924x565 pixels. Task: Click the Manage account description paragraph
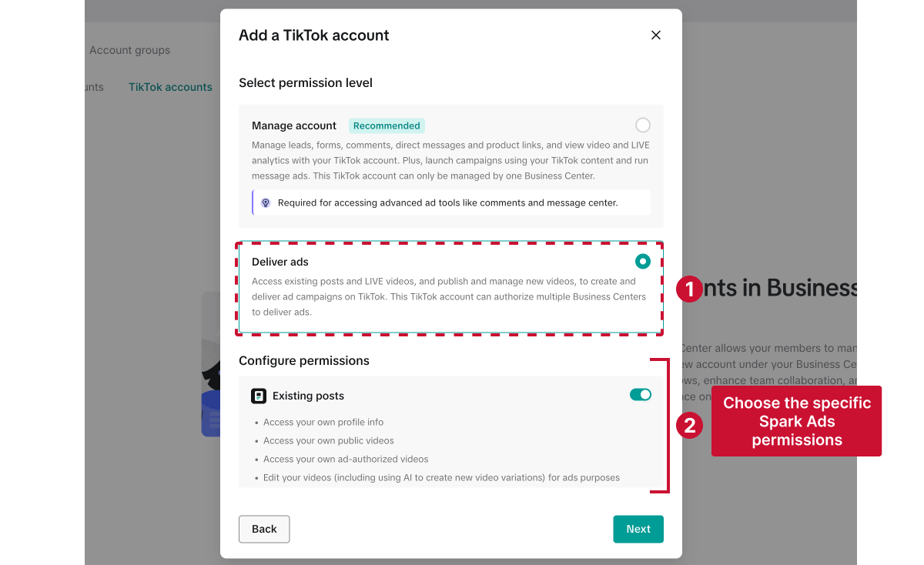click(450, 161)
